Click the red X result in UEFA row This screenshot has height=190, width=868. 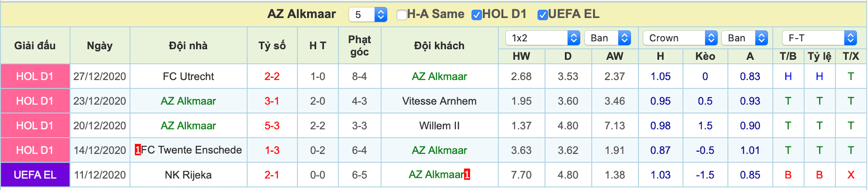pyautogui.click(x=851, y=175)
